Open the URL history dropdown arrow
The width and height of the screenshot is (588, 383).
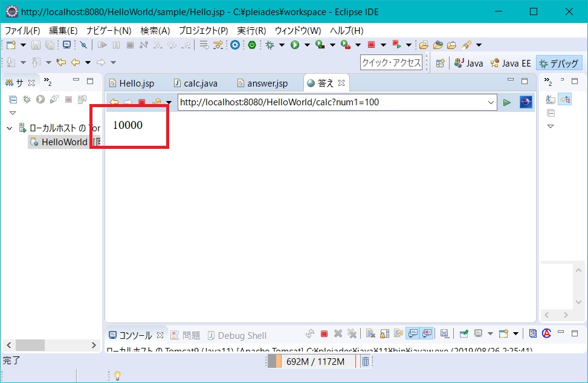pos(491,102)
